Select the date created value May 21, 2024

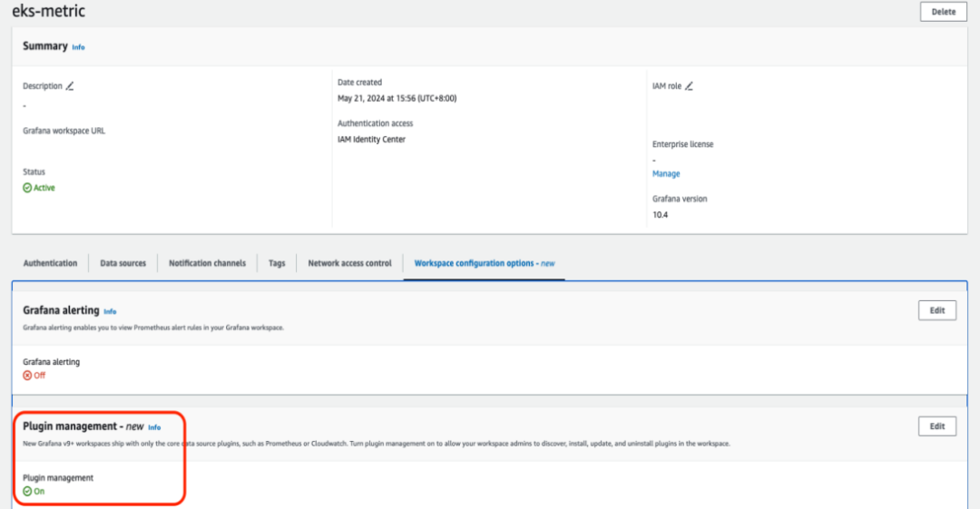coord(397,98)
